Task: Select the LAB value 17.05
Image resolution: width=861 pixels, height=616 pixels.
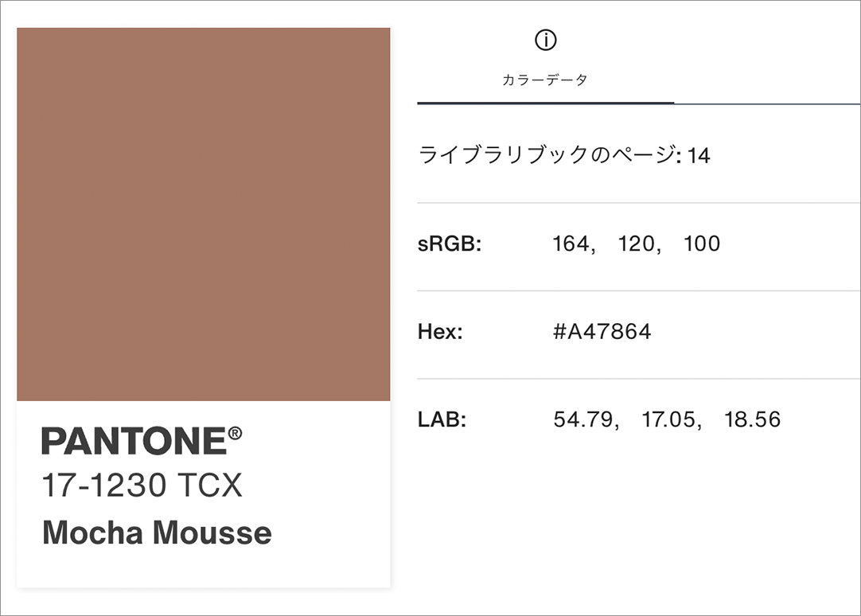Action: pyautogui.click(x=668, y=419)
